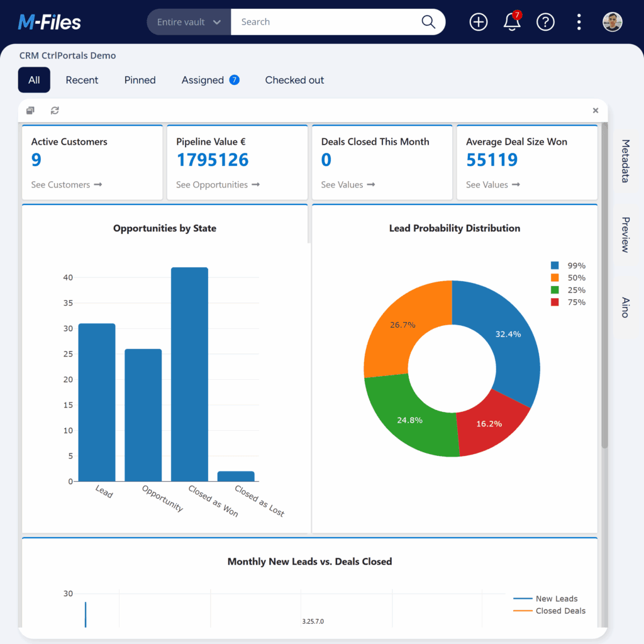Refresh the dashboard using the refresh icon

tap(55, 110)
